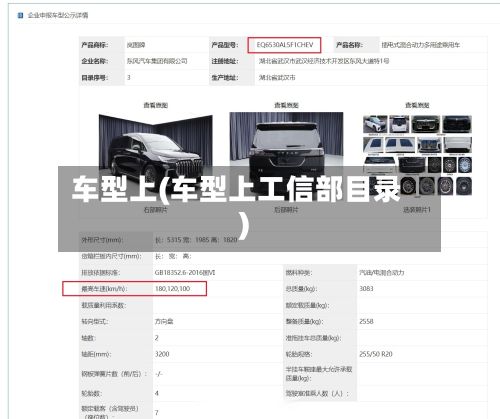
Task: Select top speed value 180,120,100
Action: (x=172, y=289)
